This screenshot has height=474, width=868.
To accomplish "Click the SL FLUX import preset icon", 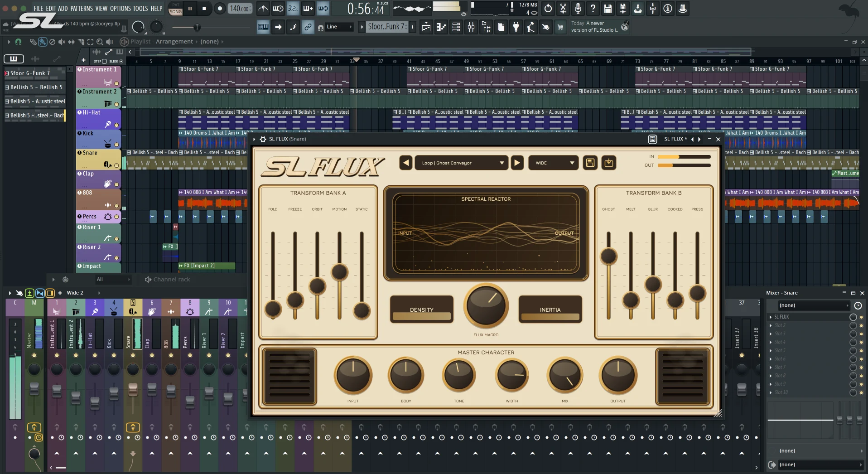I will point(609,163).
